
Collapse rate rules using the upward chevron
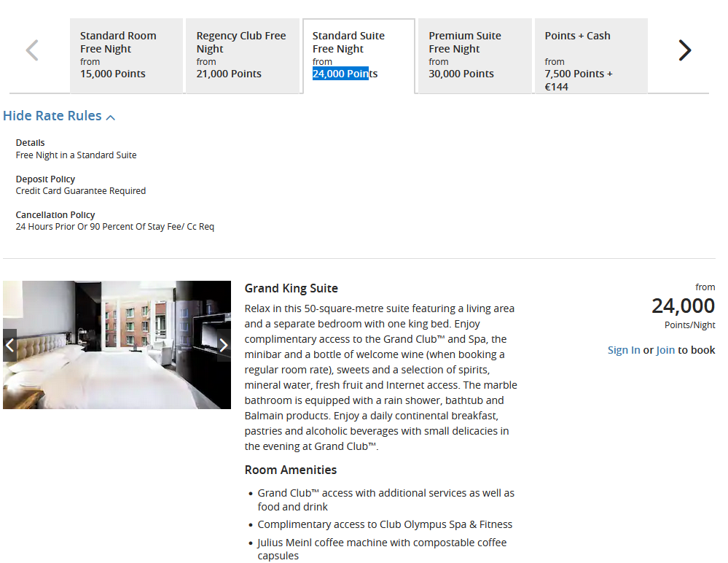click(111, 116)
